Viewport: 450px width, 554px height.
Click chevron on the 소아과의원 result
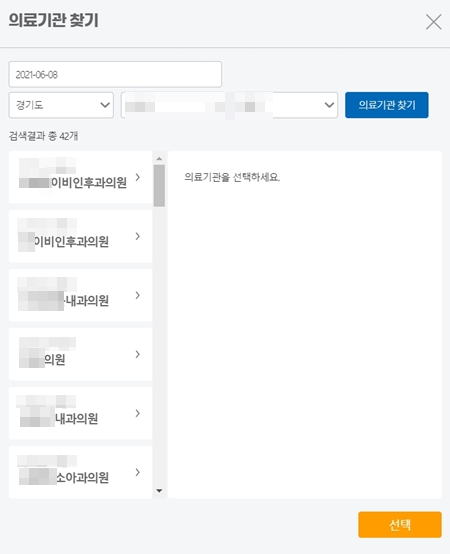pos(138,472)
